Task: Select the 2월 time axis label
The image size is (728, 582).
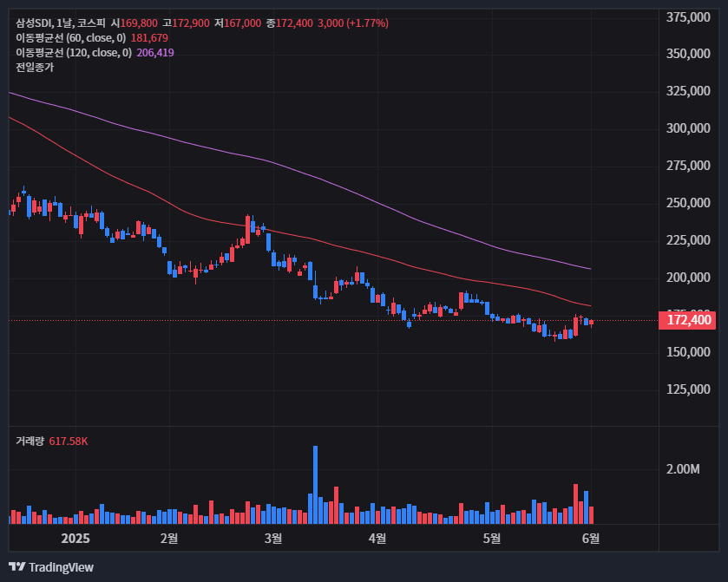Action: click(x=169, y=539)
